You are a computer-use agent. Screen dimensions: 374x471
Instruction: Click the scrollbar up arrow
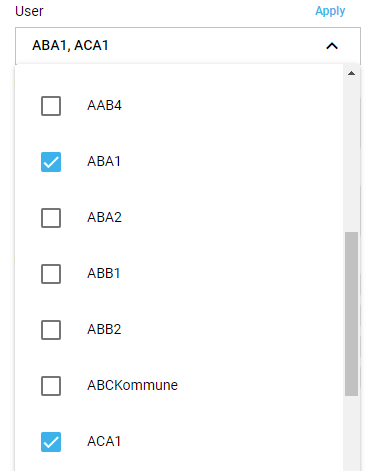click(351, 73)
